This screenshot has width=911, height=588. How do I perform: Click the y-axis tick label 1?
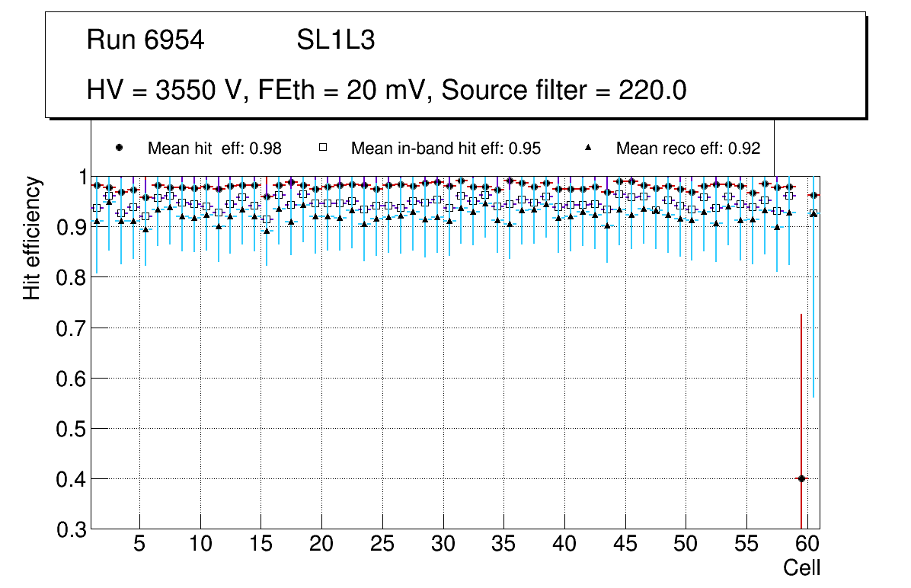point(81,177)
